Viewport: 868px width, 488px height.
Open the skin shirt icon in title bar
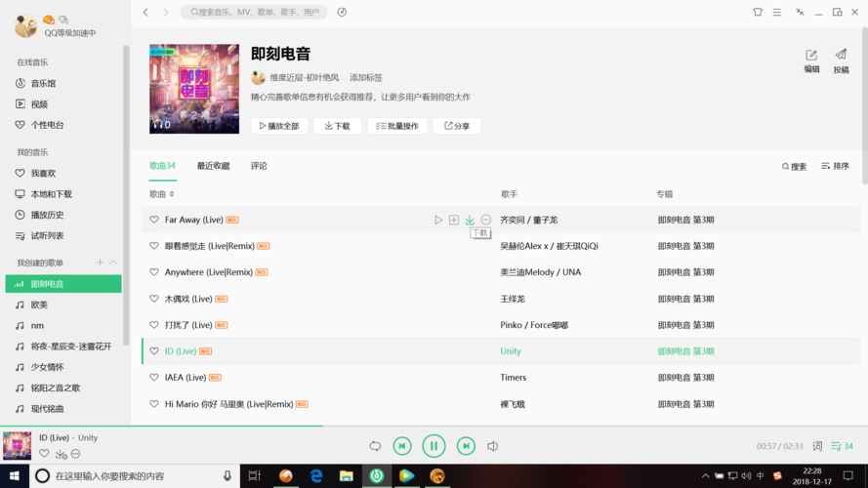pos(758,12)
